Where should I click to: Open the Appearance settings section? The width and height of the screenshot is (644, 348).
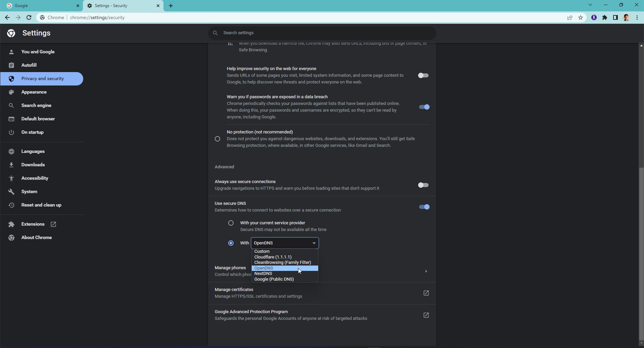coord(34,92)
